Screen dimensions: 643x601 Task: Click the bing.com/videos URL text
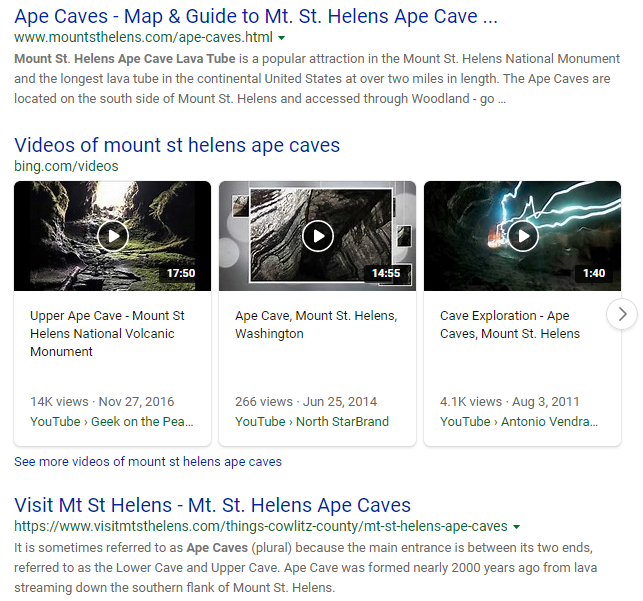point(66,166)
